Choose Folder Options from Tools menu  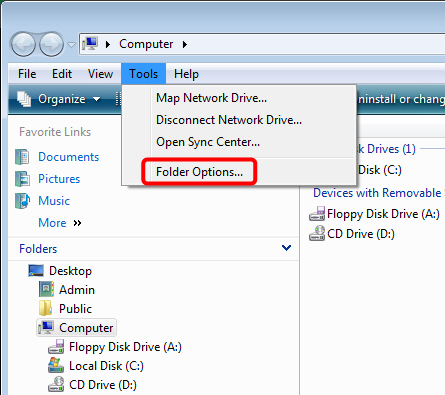[x=199, y=172]
